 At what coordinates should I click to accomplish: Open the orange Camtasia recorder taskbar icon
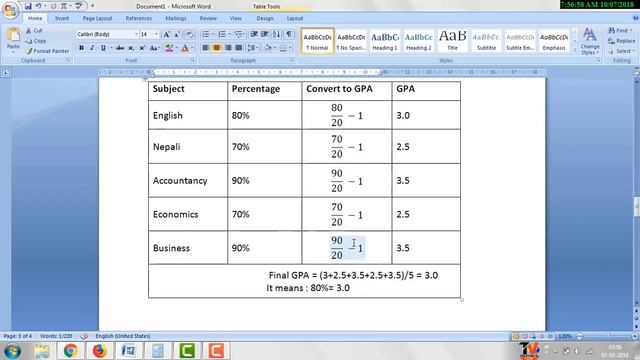pyautogui.click(x=216, y=351)
